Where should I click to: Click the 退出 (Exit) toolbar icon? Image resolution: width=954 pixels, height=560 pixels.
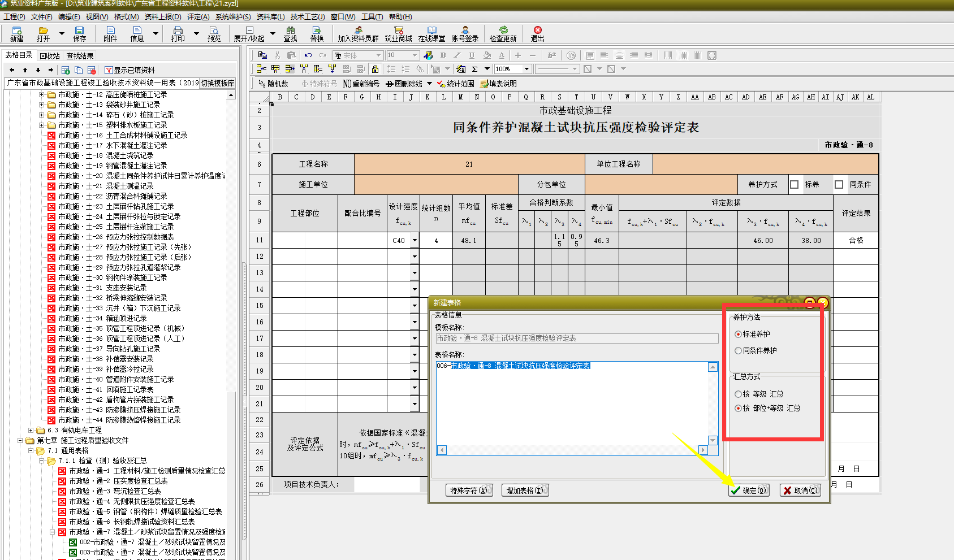(537, 33)
